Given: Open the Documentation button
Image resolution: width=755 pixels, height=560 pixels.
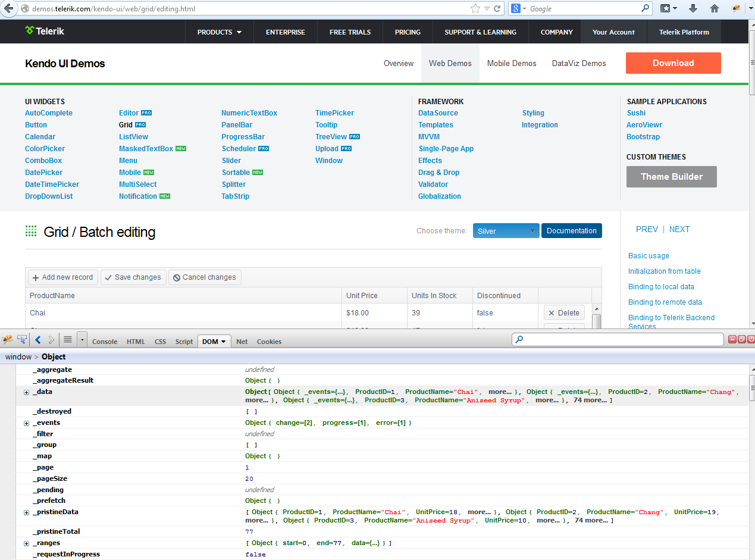Looking at the screenshot, I should [572, 231].
